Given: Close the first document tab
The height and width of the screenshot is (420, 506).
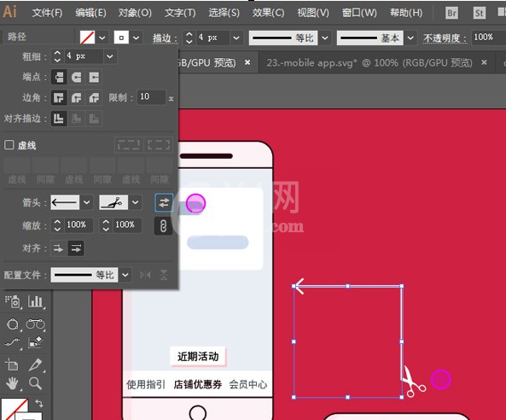Looking at the screenshot, I should point(247,62).
